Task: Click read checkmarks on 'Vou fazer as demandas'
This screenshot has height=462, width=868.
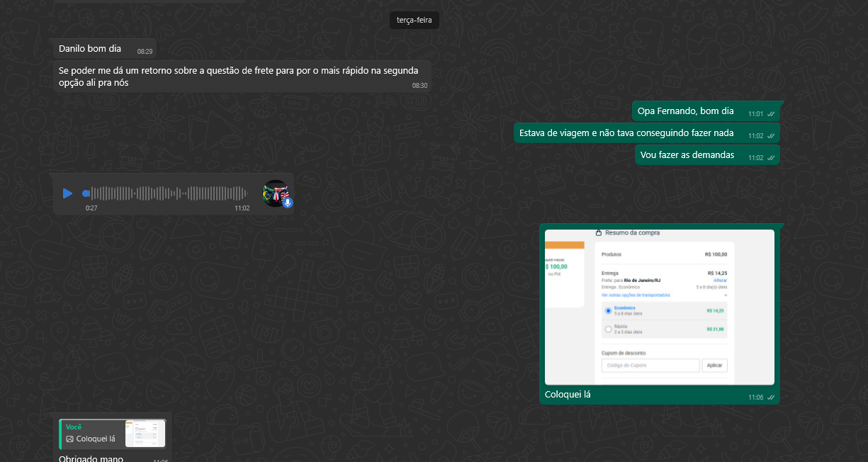Action: coord(771,158)
